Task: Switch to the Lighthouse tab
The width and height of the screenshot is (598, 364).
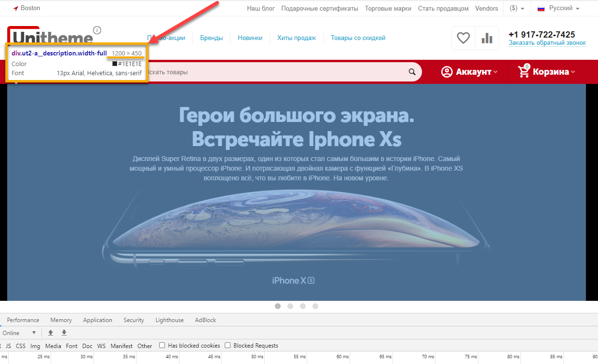Action: [x=169, y=320]
